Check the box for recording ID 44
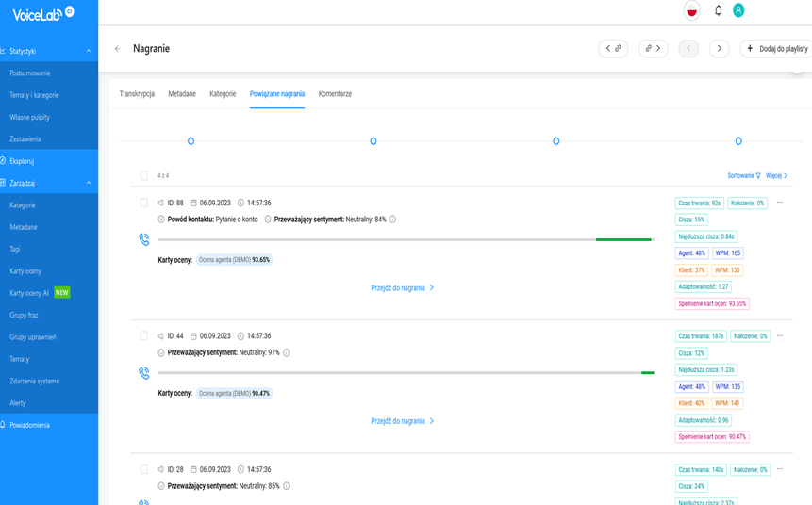812x505 pixels. pos(144,336)
